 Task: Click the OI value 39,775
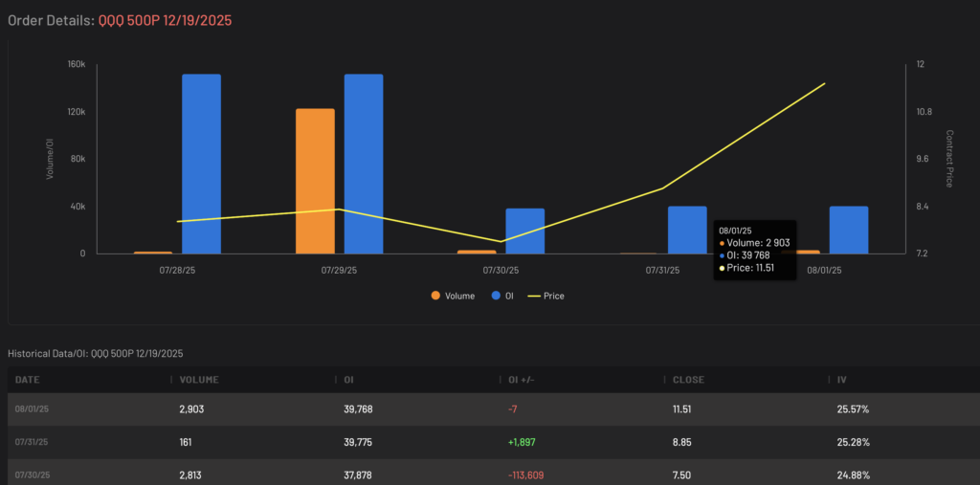point(358,443)
